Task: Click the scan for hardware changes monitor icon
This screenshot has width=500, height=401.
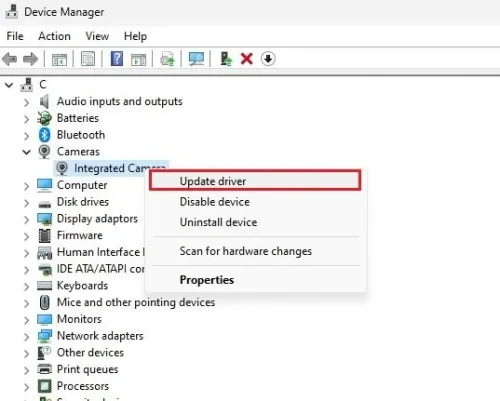Action: pyautogui.click(x=196, y=59)
